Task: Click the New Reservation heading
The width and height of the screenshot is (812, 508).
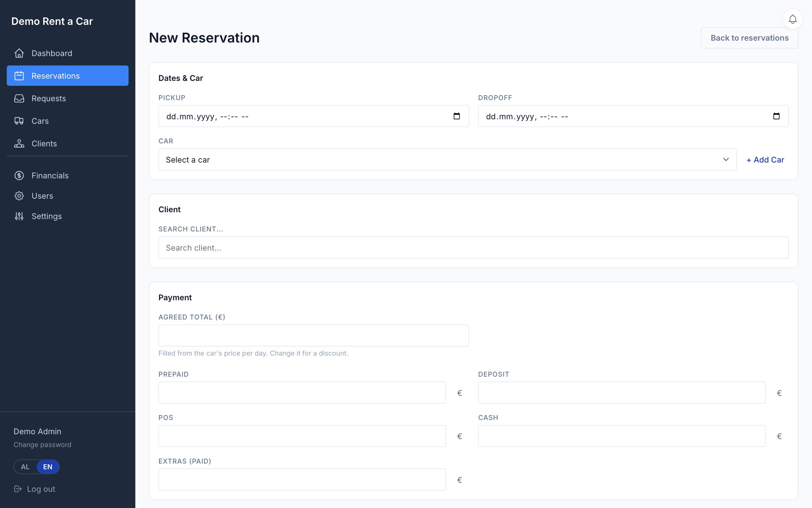Action: [x=204, y=38]
